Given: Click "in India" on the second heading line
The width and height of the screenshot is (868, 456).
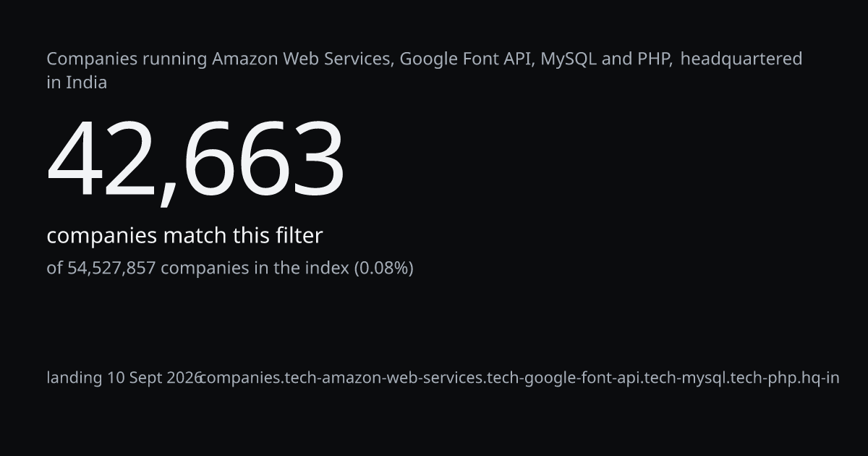Looking at the screenshot, I should (x=77, y=83).
